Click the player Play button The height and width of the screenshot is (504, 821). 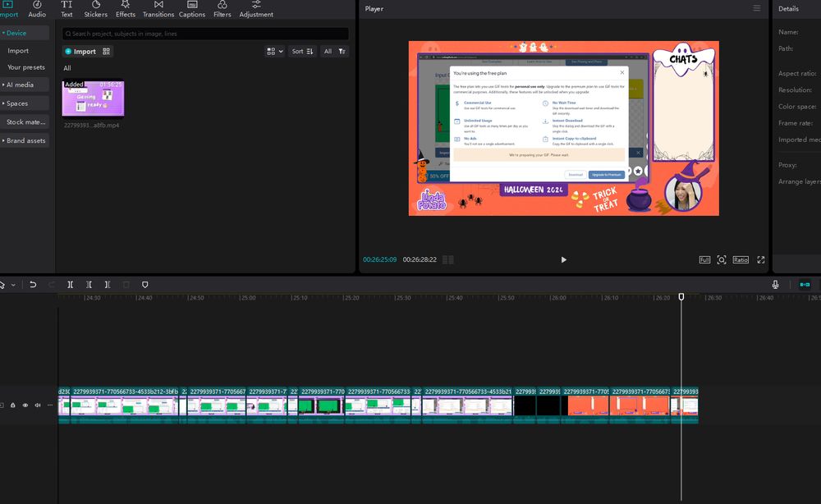coord(563,259)
